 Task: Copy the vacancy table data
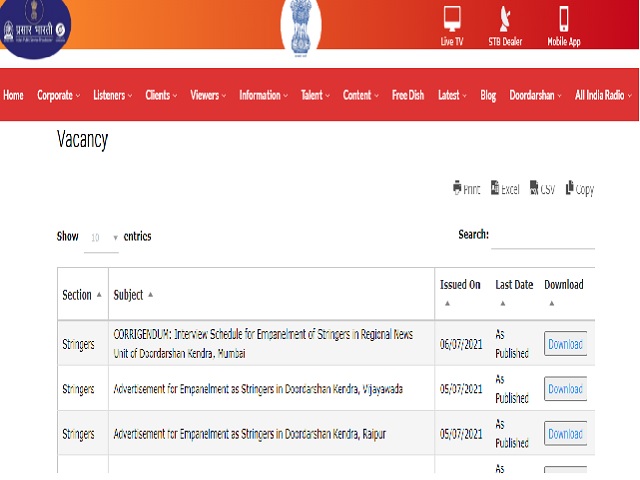pos(580,188)
